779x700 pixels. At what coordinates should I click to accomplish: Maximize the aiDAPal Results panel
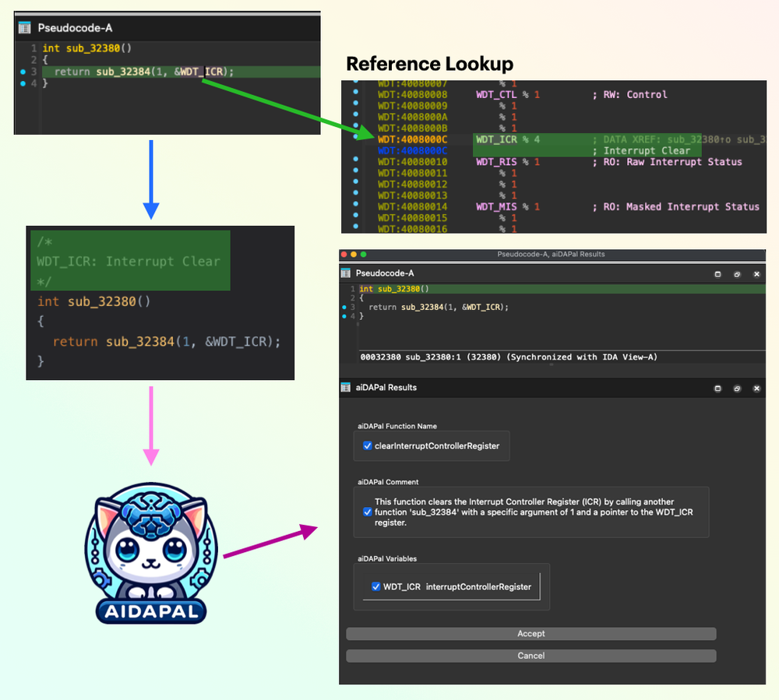point(717,389)
